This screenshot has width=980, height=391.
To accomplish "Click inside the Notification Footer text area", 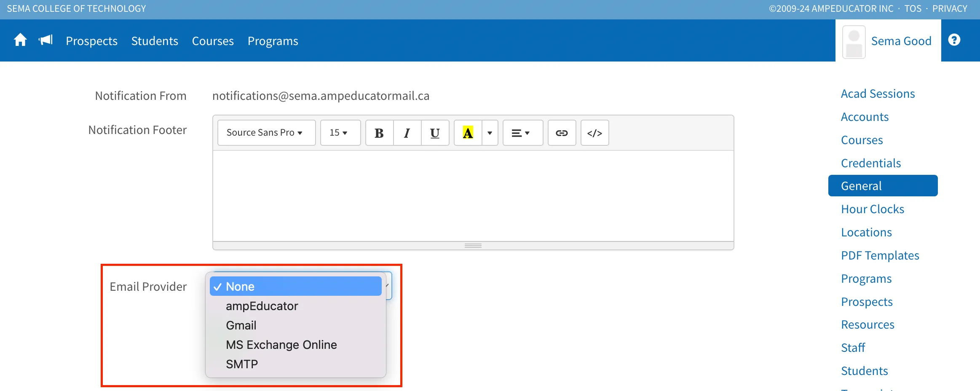I will (473, 196).
